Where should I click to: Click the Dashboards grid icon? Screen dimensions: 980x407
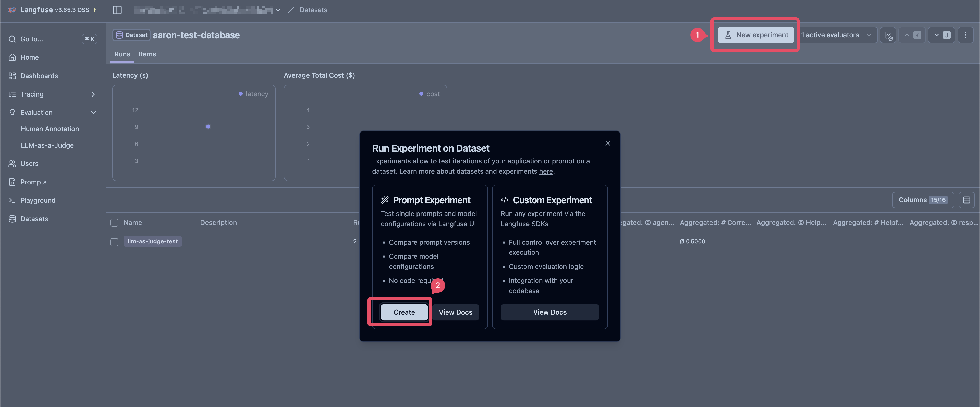click(12, 76)
